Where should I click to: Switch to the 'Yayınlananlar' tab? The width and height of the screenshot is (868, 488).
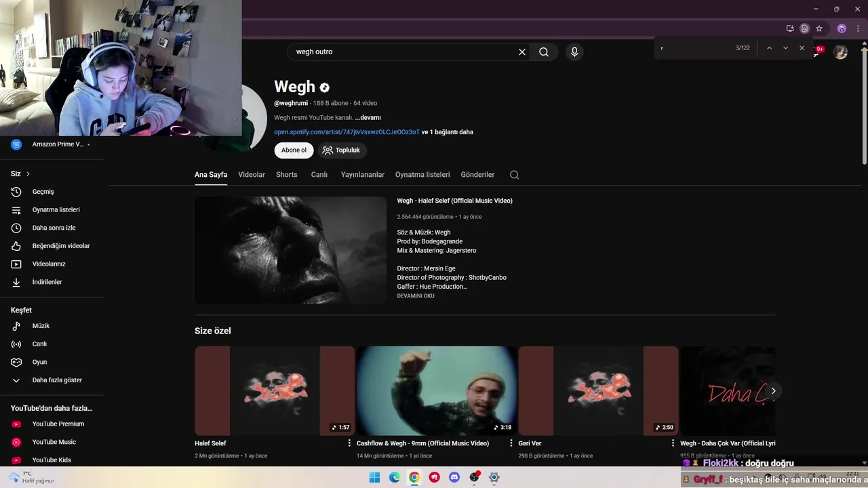(x=363, y=175)
